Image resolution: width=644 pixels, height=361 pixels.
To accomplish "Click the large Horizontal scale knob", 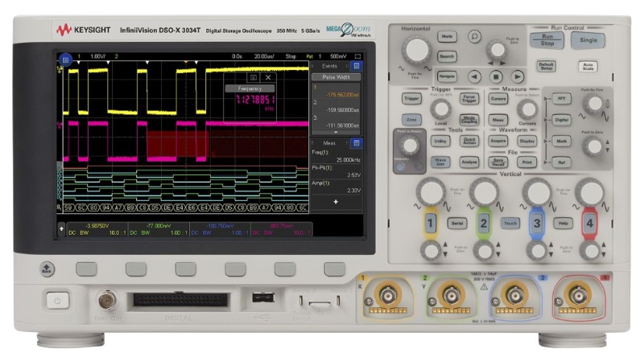I will 417,50.
